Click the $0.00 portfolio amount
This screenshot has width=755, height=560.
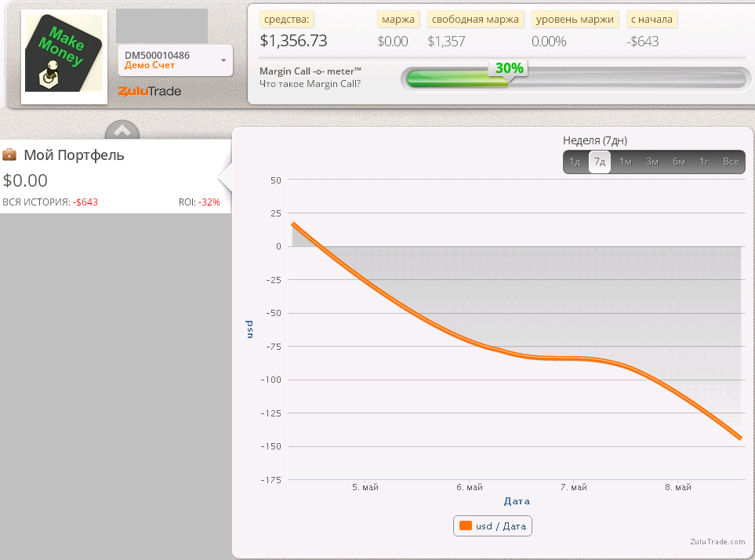25,180
